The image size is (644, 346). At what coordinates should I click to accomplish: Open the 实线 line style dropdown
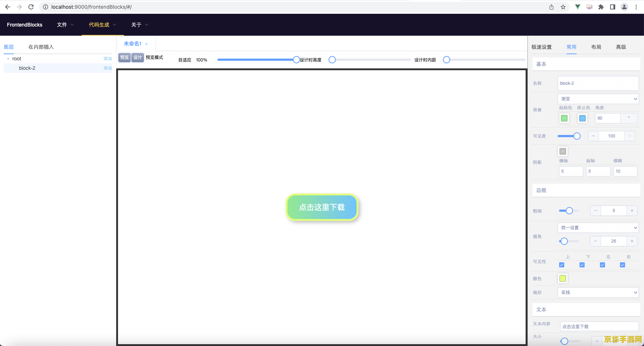coord(598,293)
